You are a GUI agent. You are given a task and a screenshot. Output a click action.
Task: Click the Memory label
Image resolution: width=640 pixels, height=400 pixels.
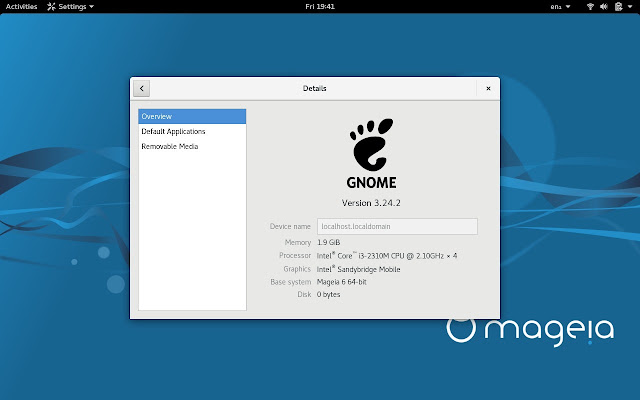tap(298, 242)
